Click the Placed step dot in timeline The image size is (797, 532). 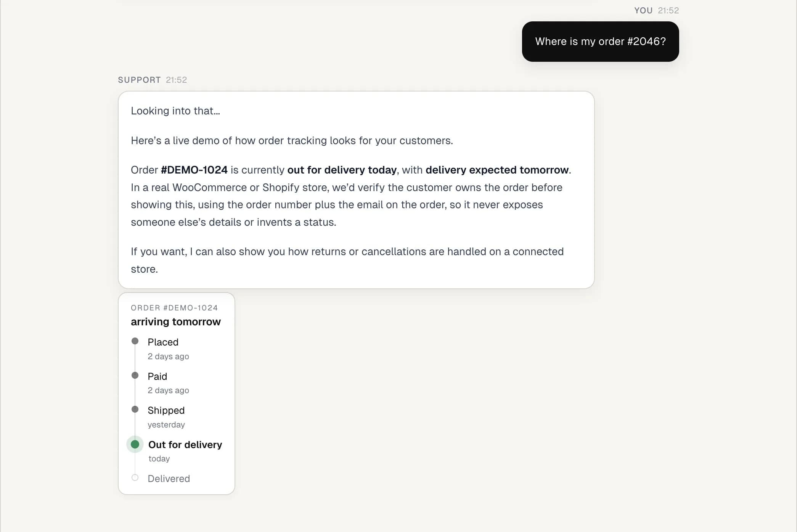coord(135,341)
